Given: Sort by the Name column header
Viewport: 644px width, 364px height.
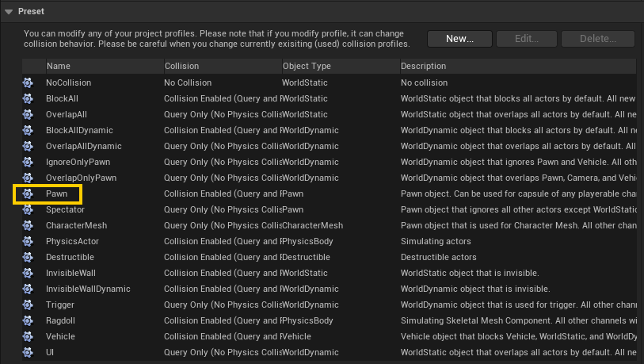Looking at the screenshot, I should 58,66.
